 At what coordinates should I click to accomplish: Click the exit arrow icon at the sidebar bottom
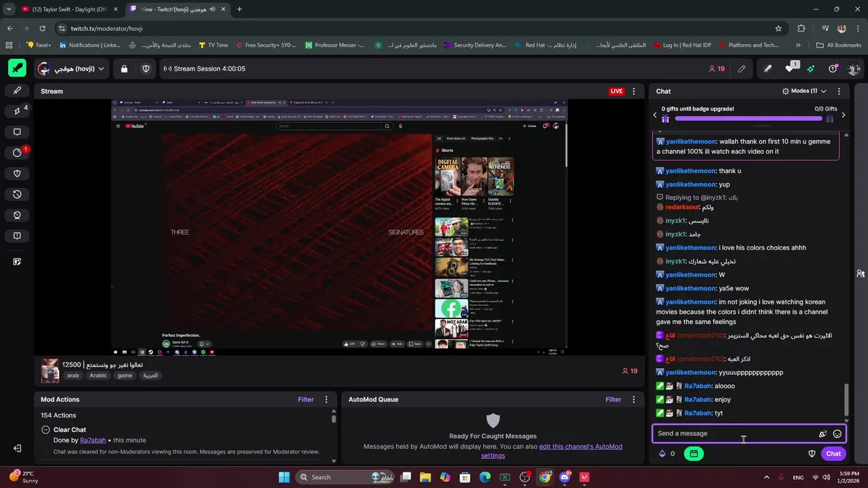tap(17, 448)
